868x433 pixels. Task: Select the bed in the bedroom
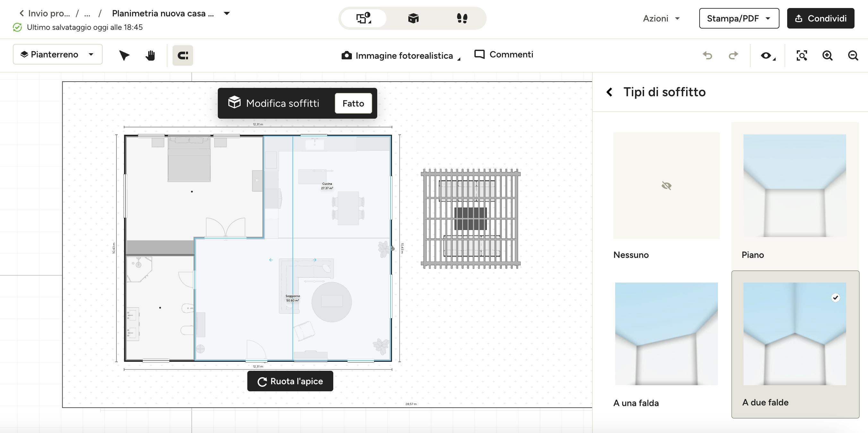189,159
